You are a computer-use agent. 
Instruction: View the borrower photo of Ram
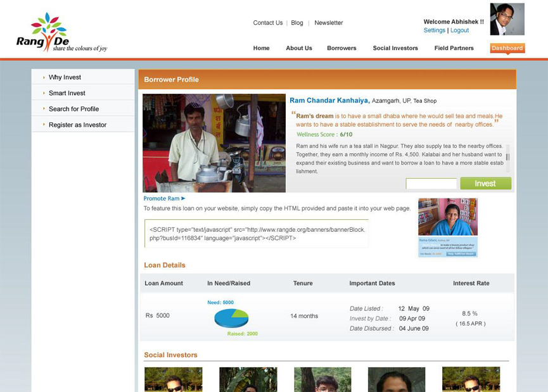click(214, 143)
